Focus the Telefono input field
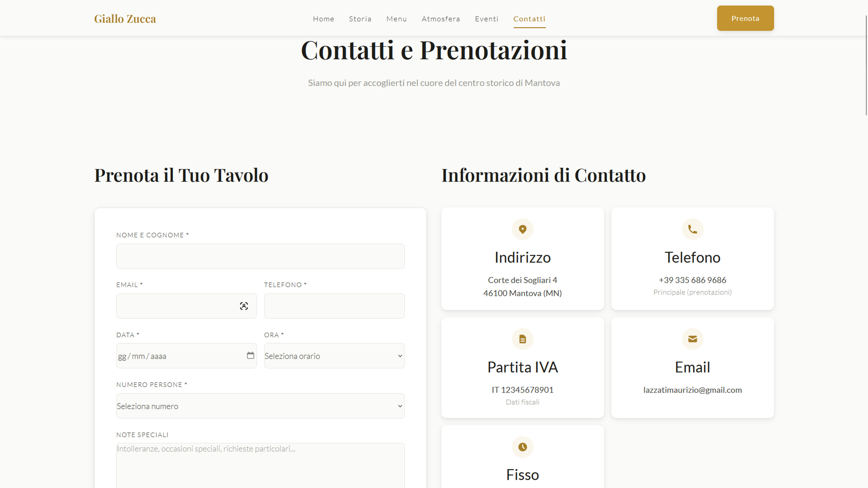The image size is (868, 488). [x=334, y=306]
